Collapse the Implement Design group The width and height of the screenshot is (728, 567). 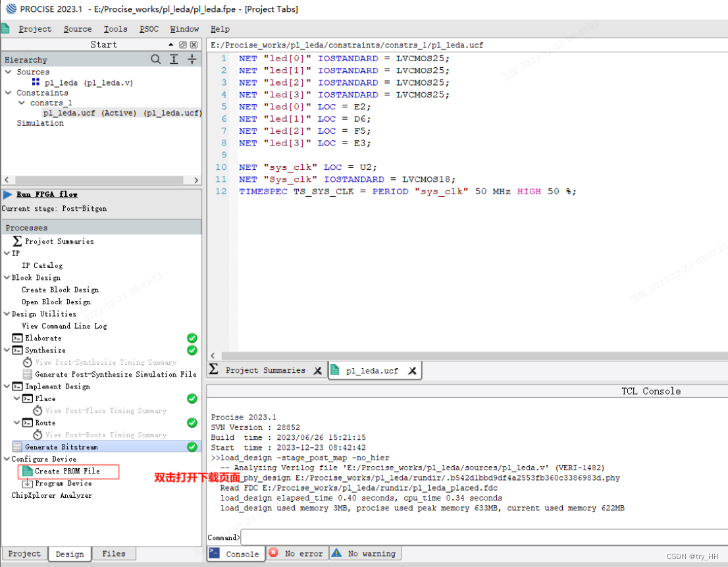pos(7,387)
